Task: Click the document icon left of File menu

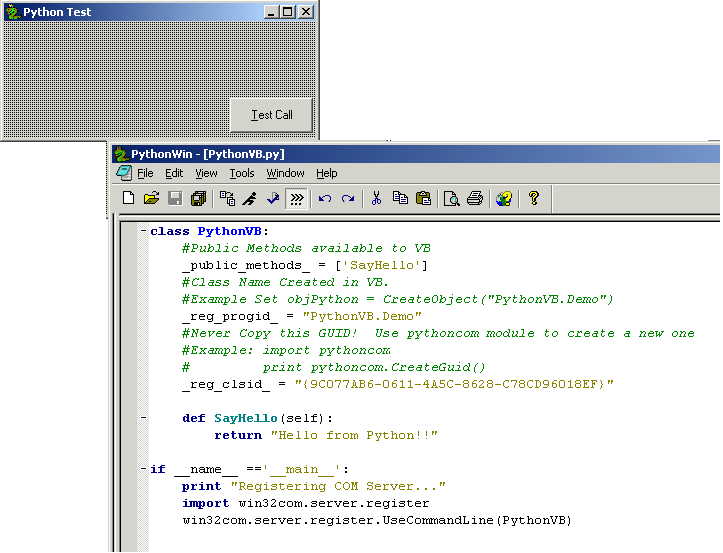Action: point(124,173)
